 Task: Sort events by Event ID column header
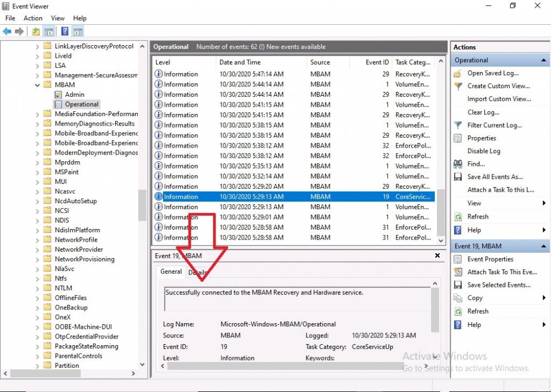coord(371,62)
